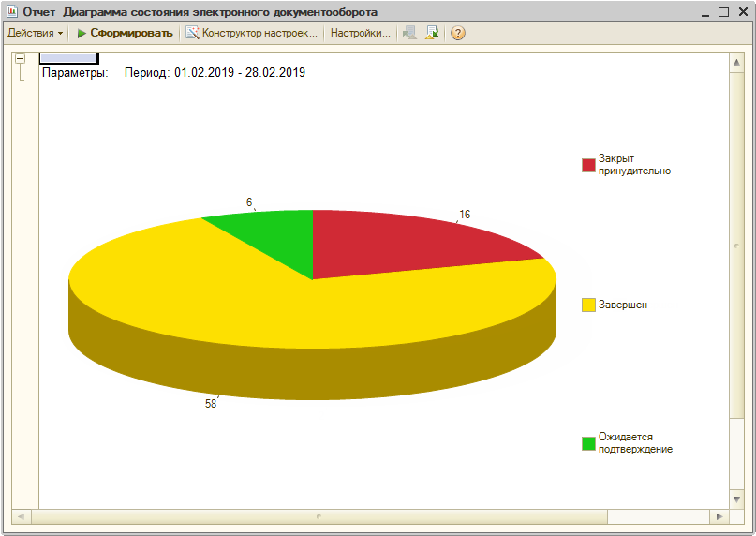Select the Закрыт принудительно legend label
Image resolution: width=756 pixels, height=536 pixels.
pos(634,165)
